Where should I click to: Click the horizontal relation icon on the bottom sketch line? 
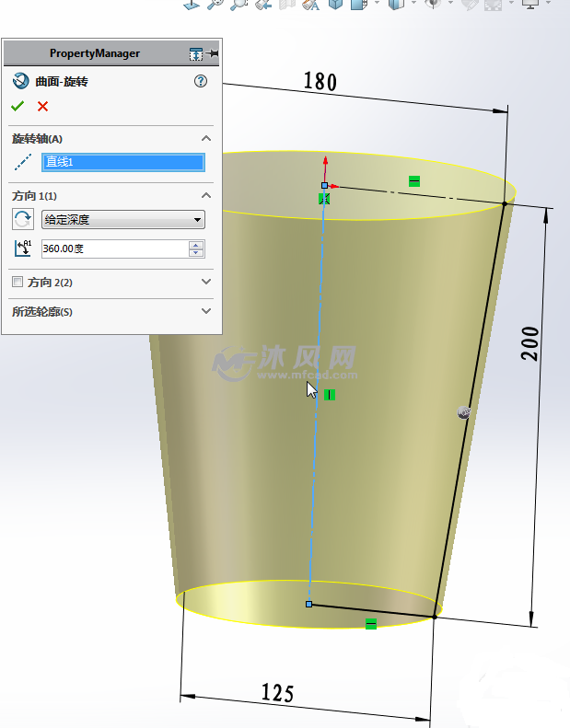pyautogui.click(x=371, y=624)
